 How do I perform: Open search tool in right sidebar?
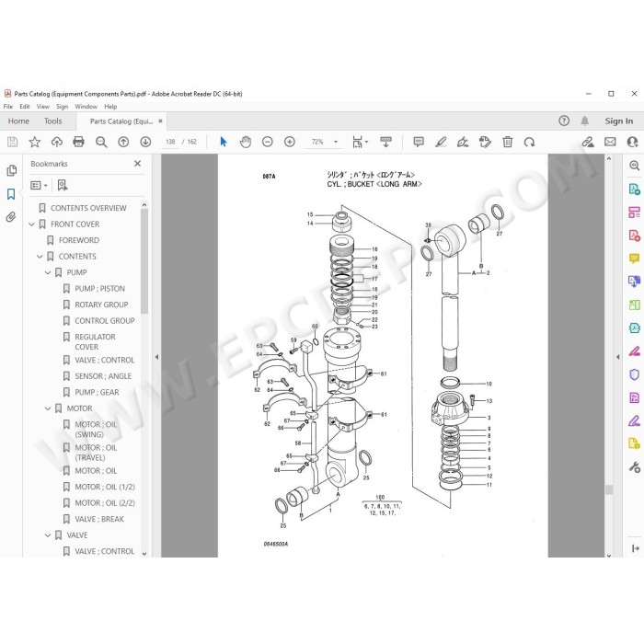(634, 166)
